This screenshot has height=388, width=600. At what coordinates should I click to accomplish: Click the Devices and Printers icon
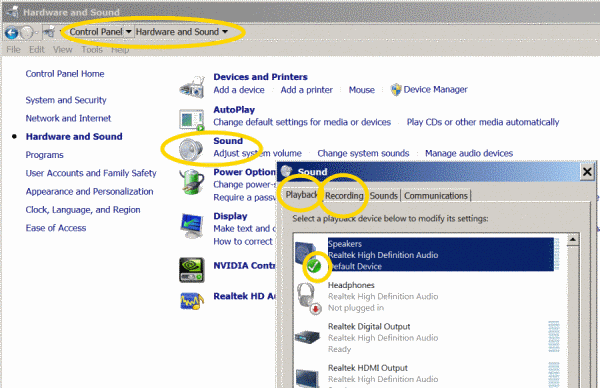coord(192,87)
